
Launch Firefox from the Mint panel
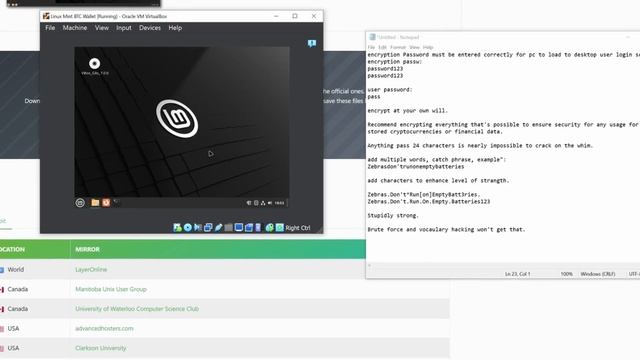point(106,202)
